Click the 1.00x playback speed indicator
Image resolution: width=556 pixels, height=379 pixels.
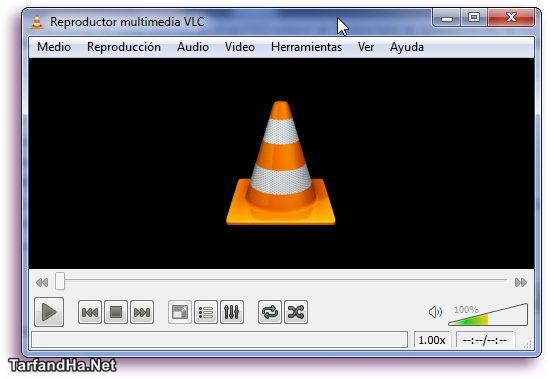click(x=432, y=340)
